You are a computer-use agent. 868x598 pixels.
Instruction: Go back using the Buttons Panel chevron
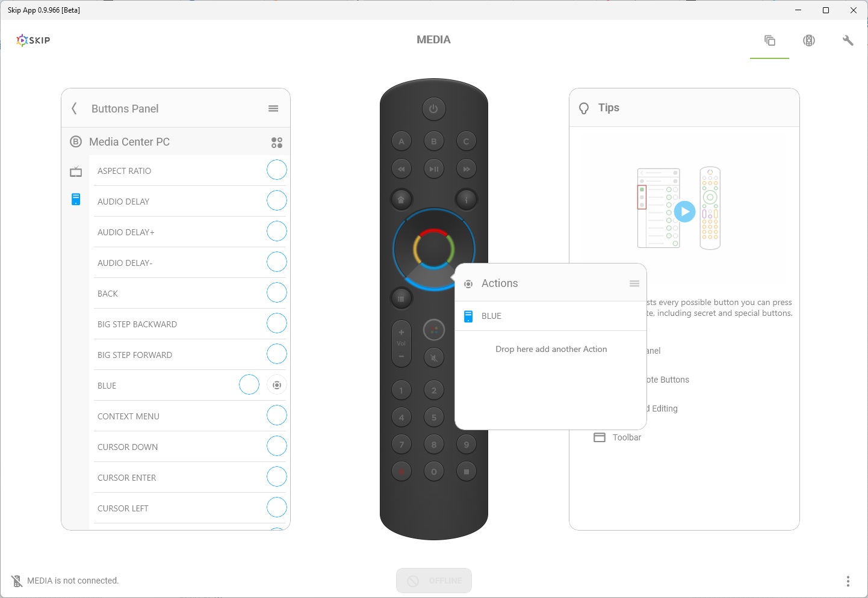tap(74, 108)
